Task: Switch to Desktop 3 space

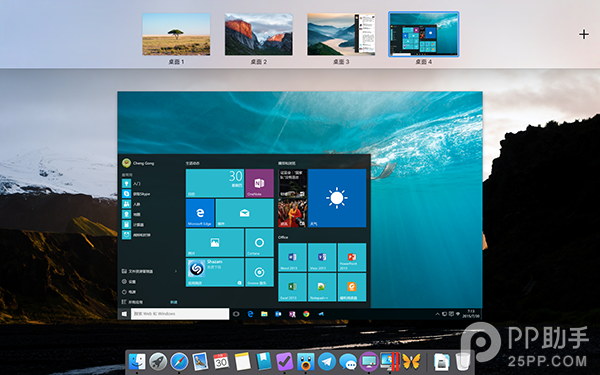Action: [341, 34]
